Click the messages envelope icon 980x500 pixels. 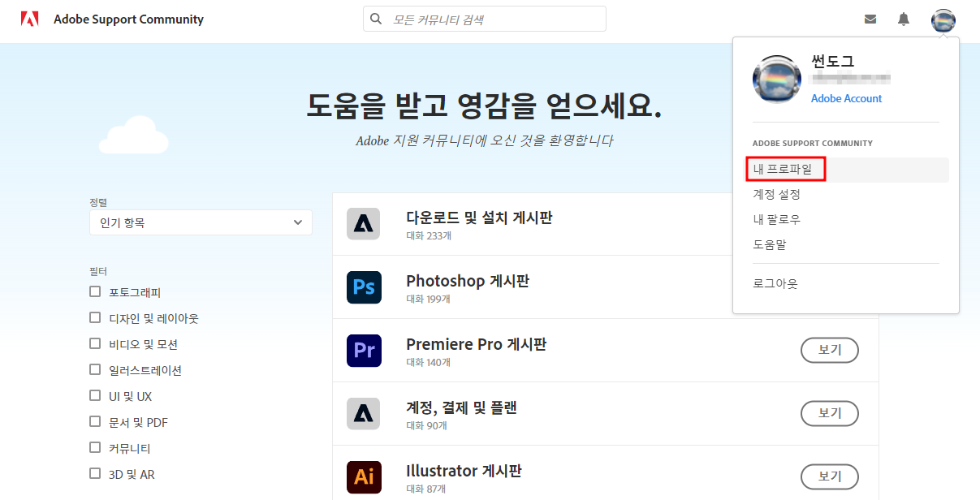coord(870,19)
